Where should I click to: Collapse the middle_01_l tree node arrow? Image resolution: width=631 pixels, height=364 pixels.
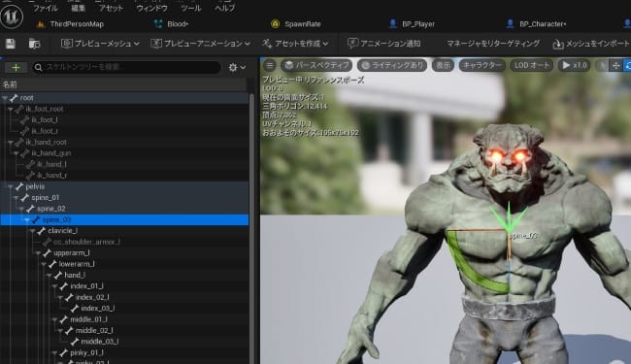[54, 319]
